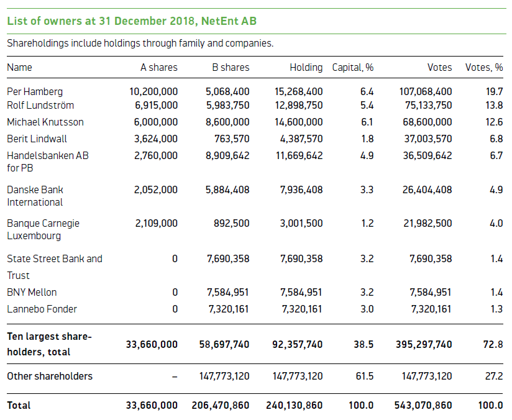Click the 'B shares' column header
The image size is (512, 420).
coord(231,67)
